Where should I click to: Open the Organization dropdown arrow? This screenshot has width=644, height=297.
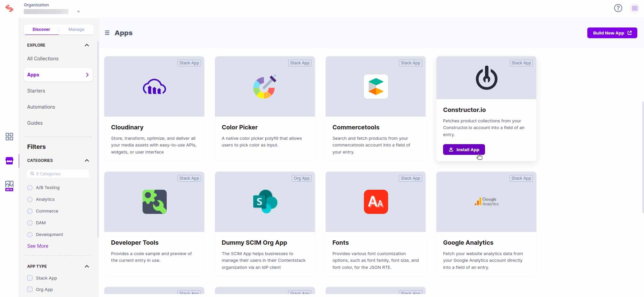78,12
